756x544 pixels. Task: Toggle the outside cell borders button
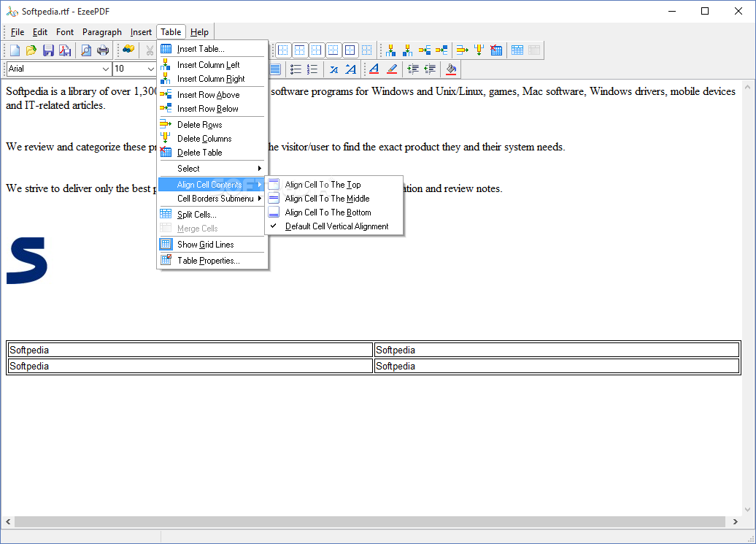coord(350,50)
